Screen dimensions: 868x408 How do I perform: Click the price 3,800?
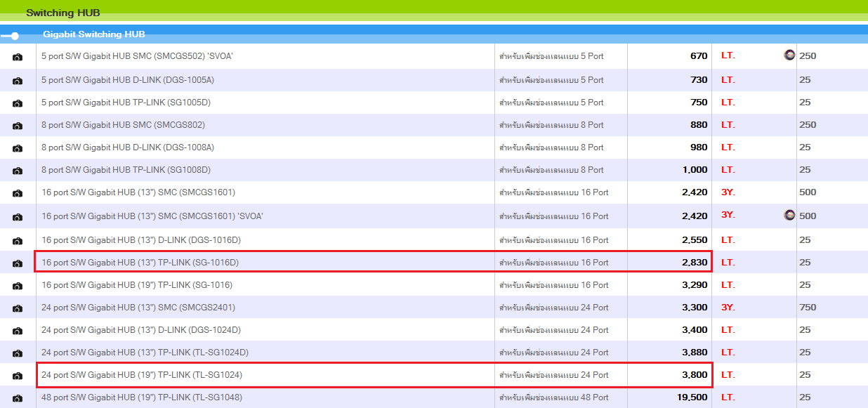pyautogui.click(x=695, y=375)
